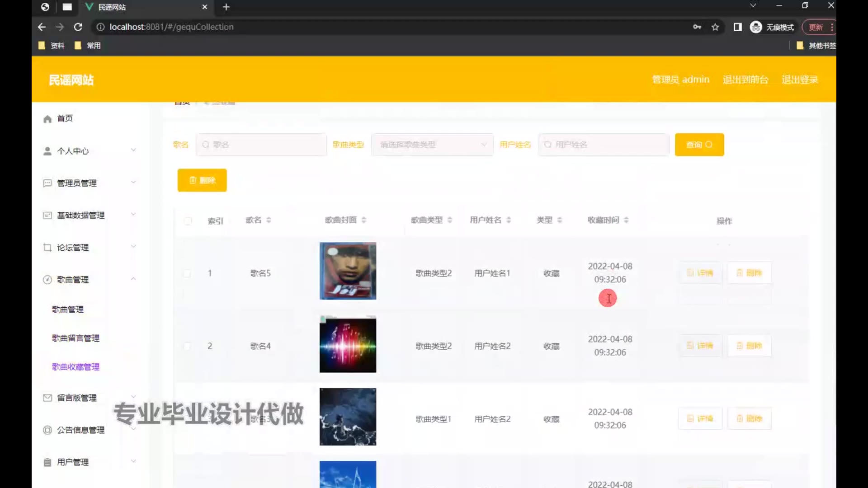Click the 留言版管理 envelope icon
This screenshot has width=868, height=488.
click(x=47, y=398)
